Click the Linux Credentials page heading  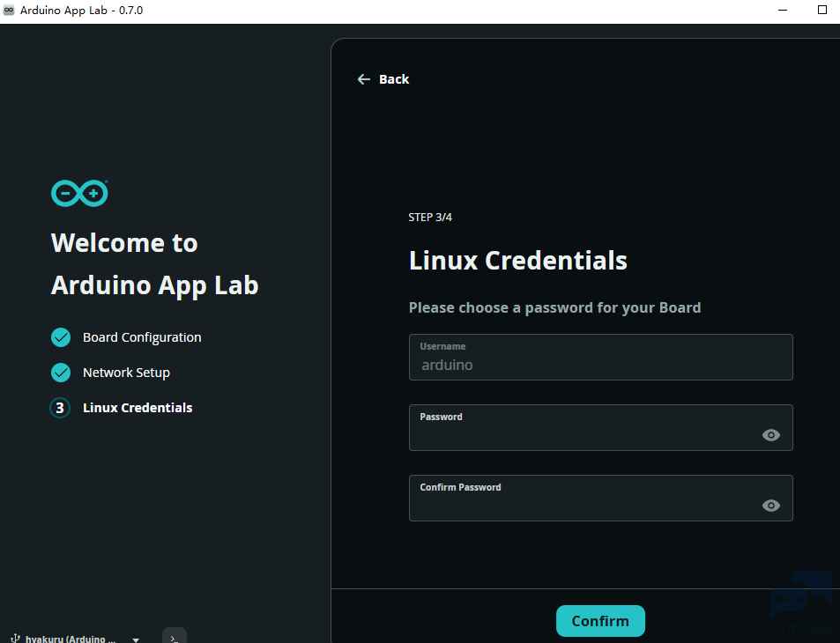(518, 261)
